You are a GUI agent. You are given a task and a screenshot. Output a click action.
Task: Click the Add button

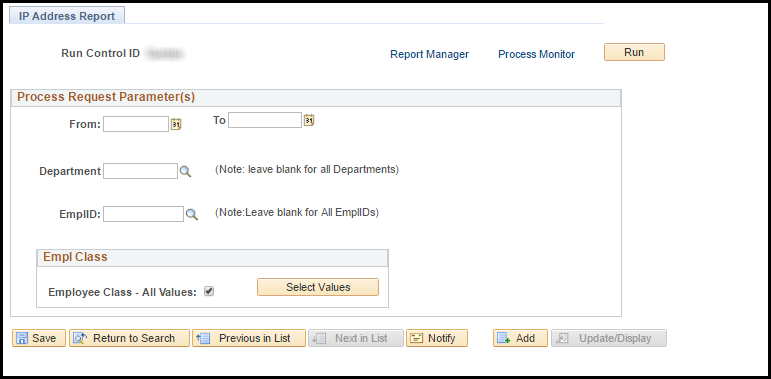pyautogui.click(x=520, y=338)
